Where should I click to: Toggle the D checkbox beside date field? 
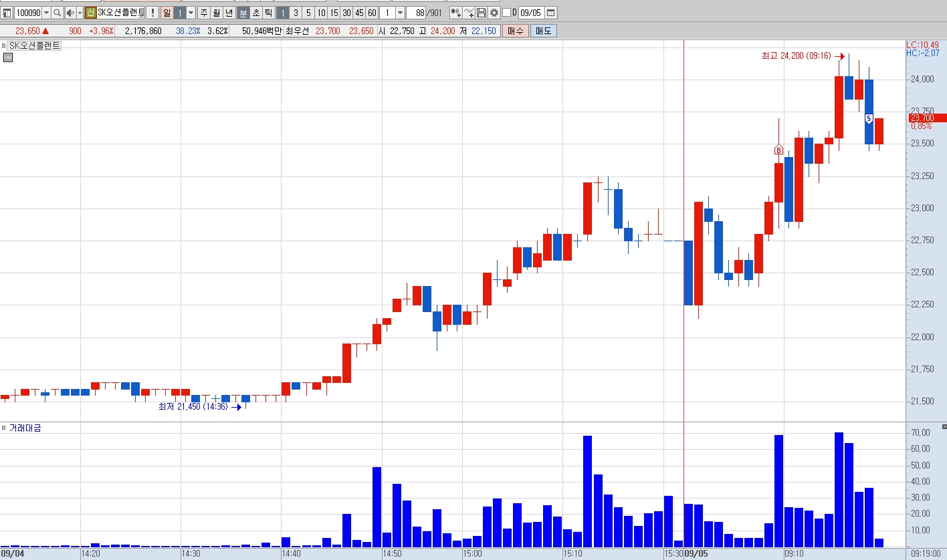[506, 13]
